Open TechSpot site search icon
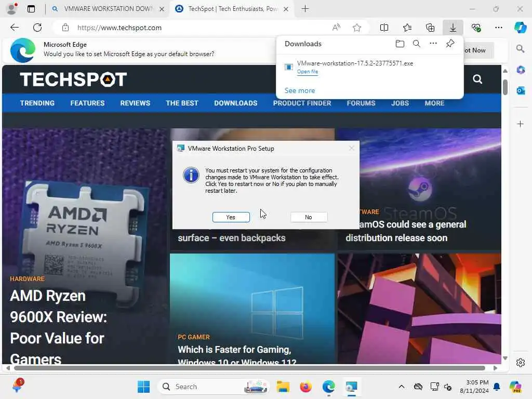This screenshot has height=399, width=532. coord(477,79)
